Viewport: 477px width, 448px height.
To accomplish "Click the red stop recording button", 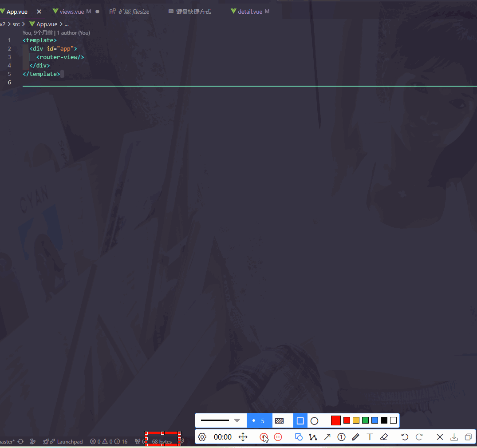I will click(264, 437).
